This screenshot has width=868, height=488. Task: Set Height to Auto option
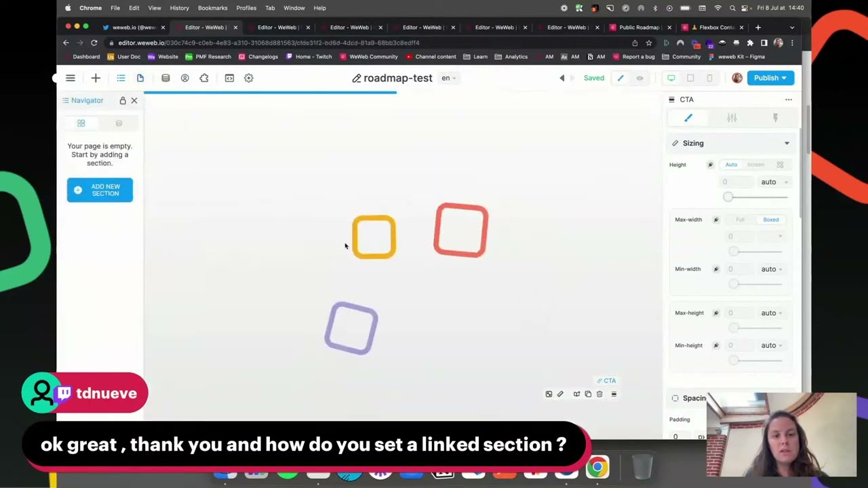pos(731,165)
